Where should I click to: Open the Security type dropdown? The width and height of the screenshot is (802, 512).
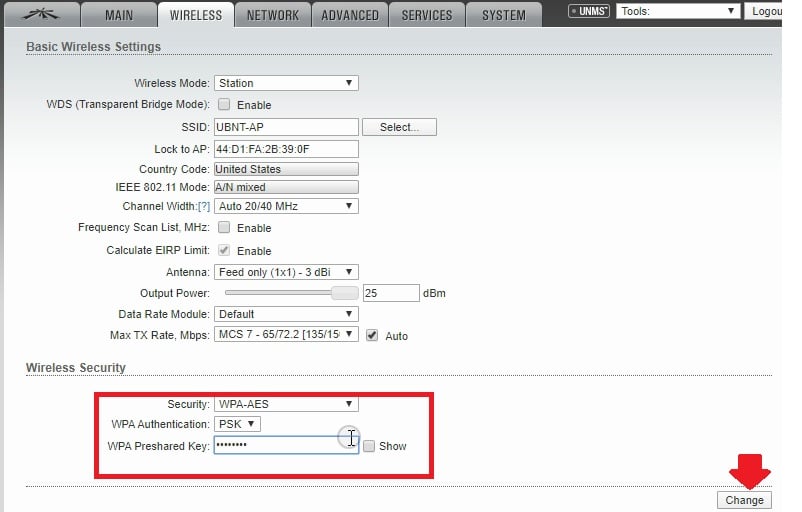click(286, 404)
